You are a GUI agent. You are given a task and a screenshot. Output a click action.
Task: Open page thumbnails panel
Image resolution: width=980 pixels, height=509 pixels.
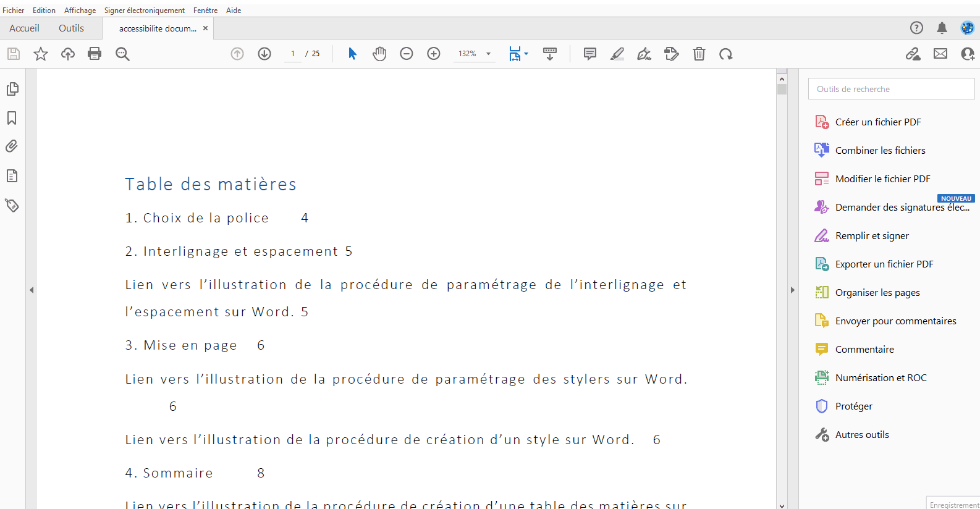coord(12,89)
